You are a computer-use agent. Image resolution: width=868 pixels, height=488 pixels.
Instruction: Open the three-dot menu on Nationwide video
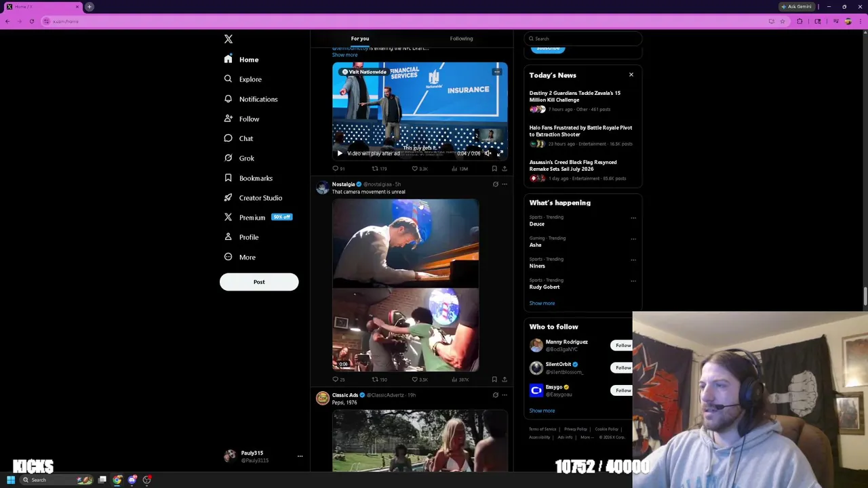497,71
